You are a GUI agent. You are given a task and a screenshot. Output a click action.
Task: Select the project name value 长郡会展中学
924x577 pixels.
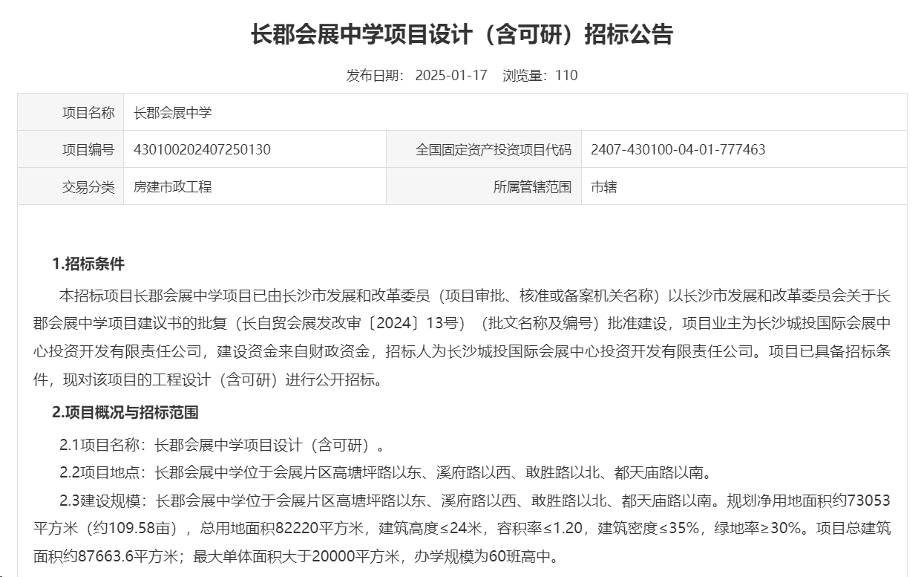tap(173, 113)
